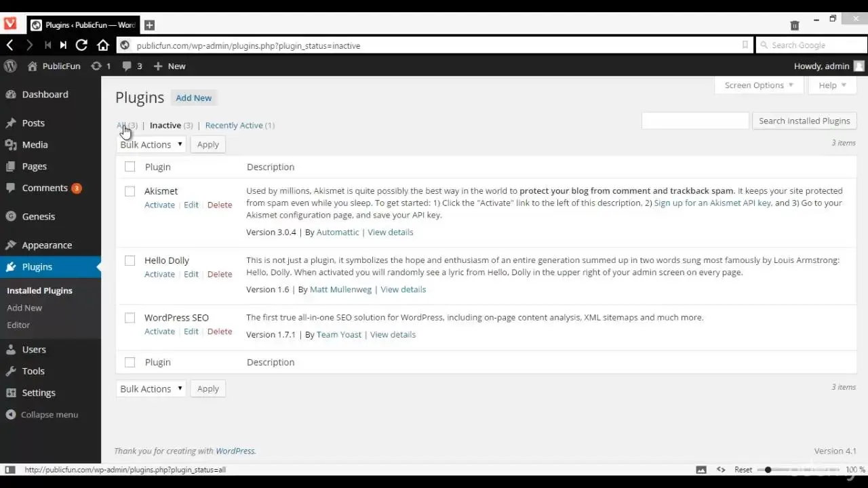The height and width of the screenshot is (488, 868).
Task: Expand the Help panel
Action: tap(832, 85)
